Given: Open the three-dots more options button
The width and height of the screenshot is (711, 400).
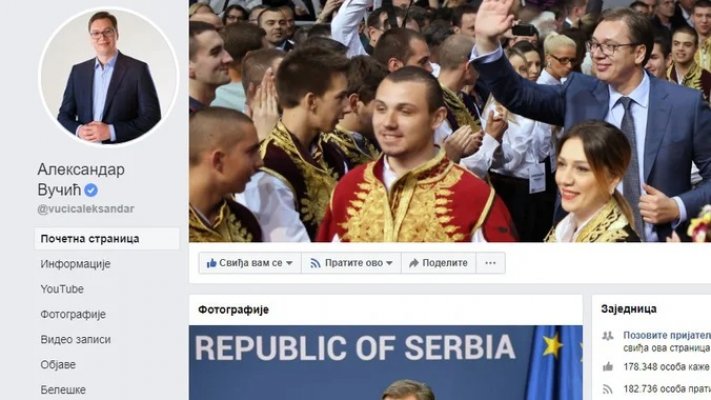Looking at the screenshot, I should [x=491, y=263].
